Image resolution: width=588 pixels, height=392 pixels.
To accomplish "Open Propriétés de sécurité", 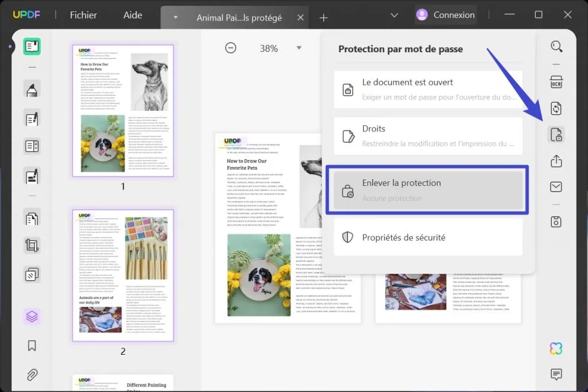I will (x=428, y=236).
